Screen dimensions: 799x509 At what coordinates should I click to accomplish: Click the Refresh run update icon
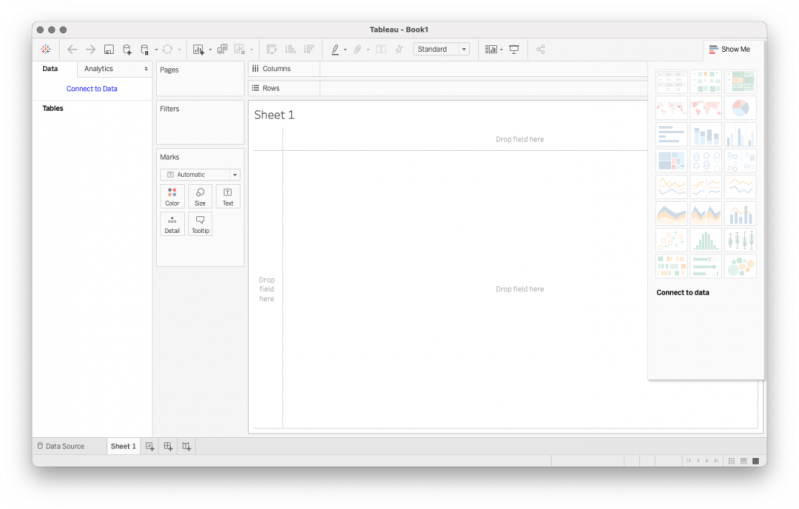[167, 49]
